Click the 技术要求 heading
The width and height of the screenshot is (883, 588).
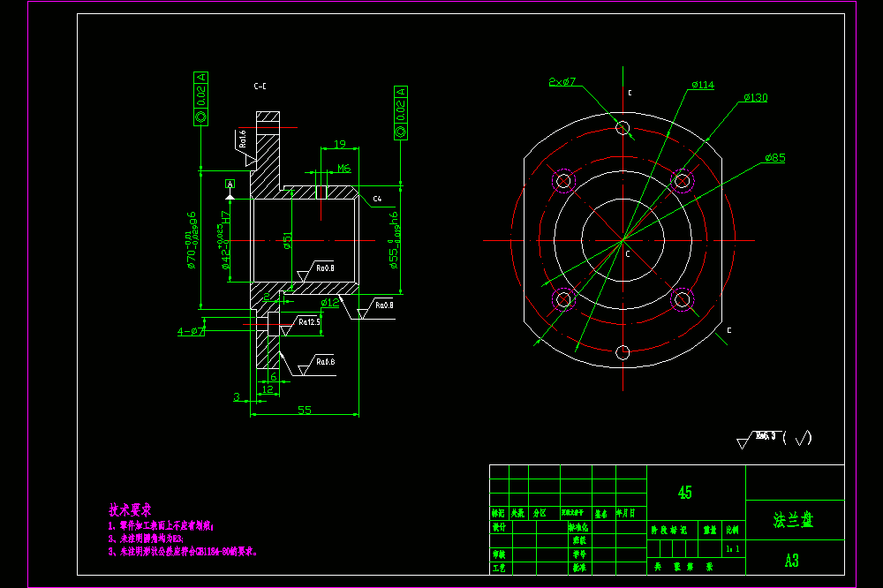pyautogui.click(x=130, y=510)
